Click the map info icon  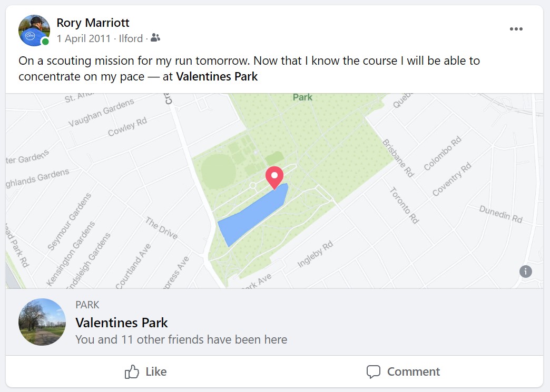pos(525,272)
